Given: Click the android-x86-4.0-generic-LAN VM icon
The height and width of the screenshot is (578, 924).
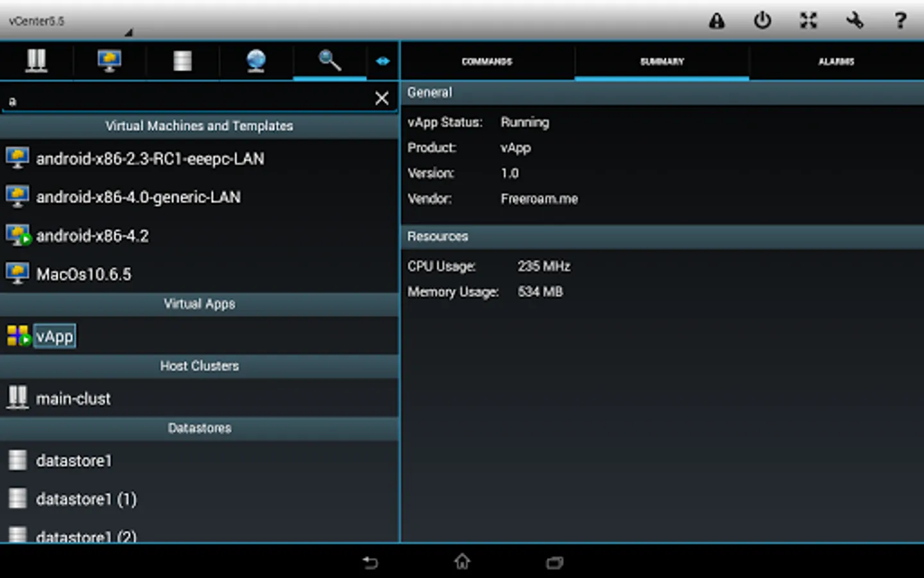Looking at the screenshot, I should pos(17,196).
